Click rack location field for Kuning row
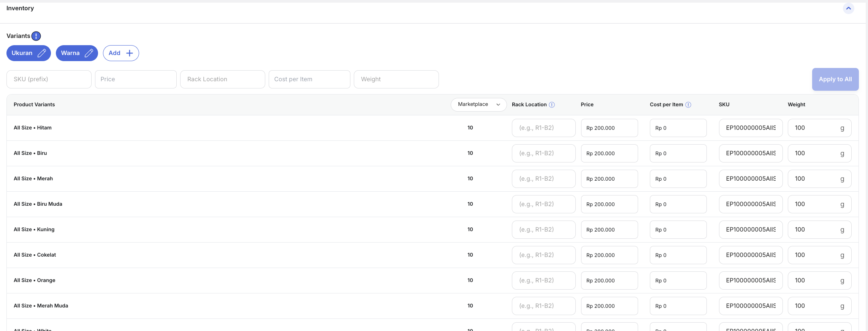This screenshot has height=331, width=868. coord(544,230)
